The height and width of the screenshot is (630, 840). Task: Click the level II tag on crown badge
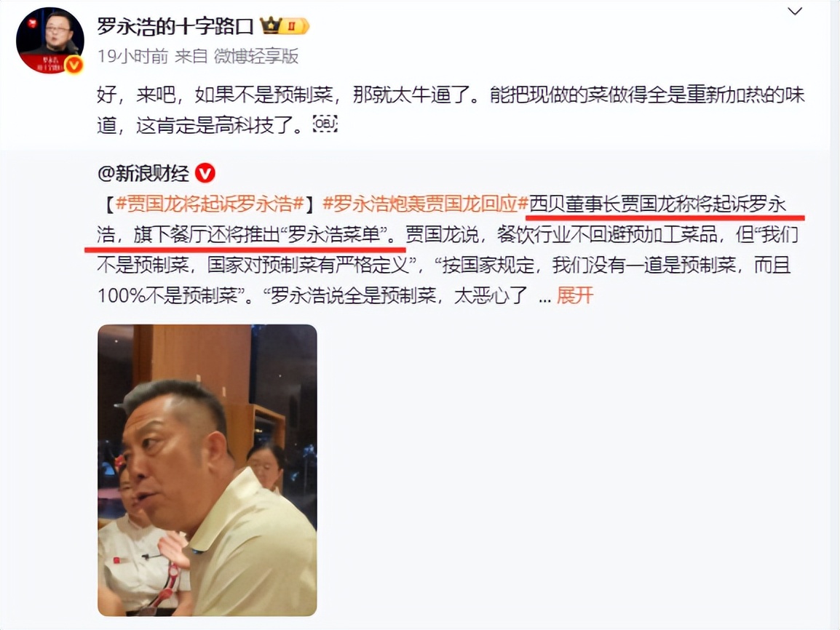pos(293,25)
